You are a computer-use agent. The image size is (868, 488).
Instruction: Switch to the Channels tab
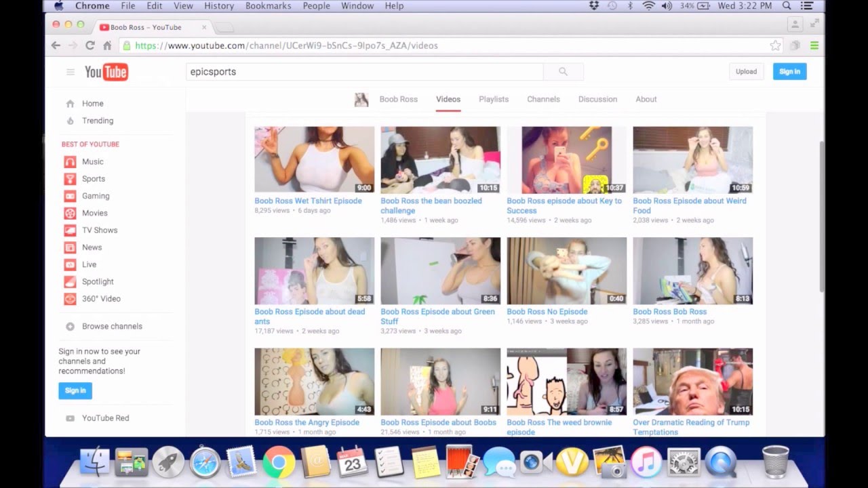pos(543,99)
